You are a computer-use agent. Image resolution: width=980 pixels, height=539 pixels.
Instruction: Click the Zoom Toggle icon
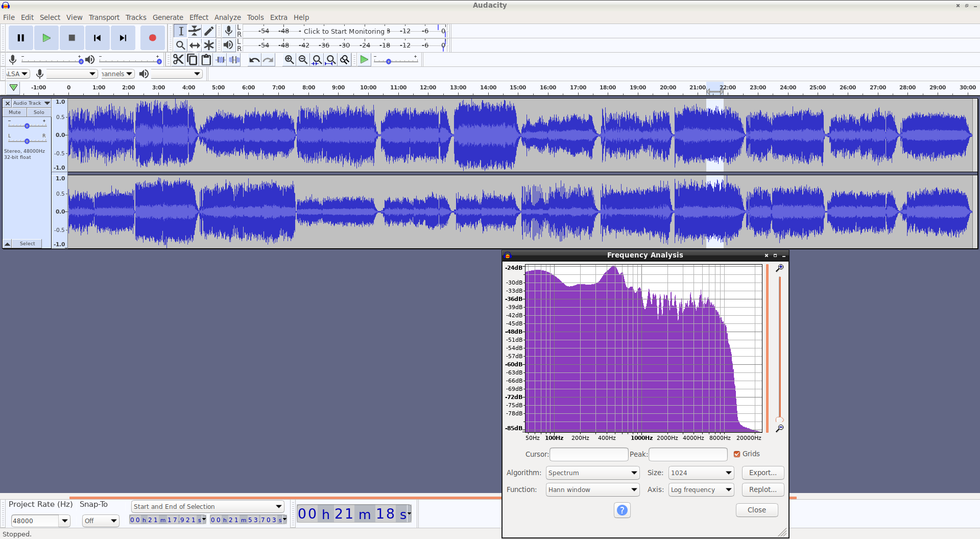coord(345,60)
